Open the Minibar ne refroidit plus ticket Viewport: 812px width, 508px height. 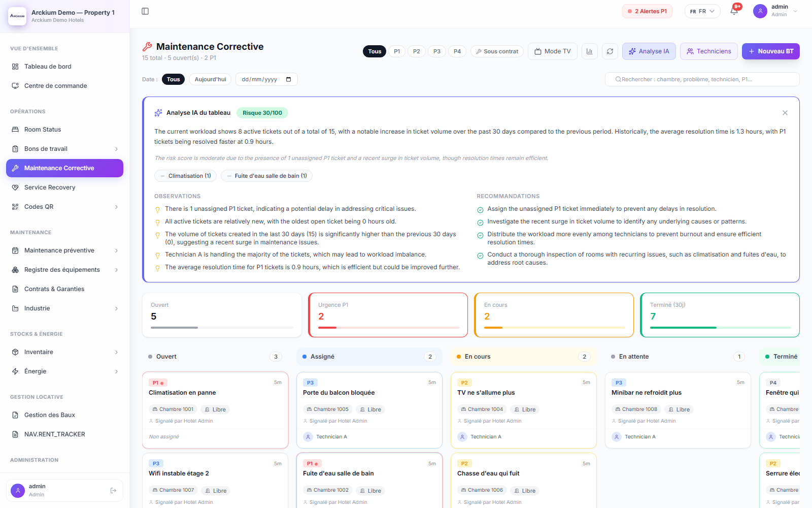click(x=679, y=410)
